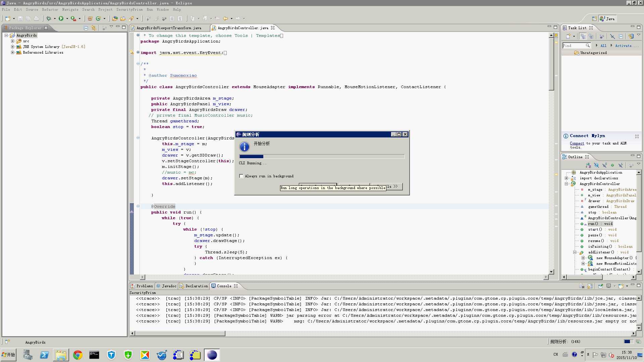This screenshot has height=362, width=644.
Task: Click the Open Task folder icon
Action: click(x=123, y=19)
